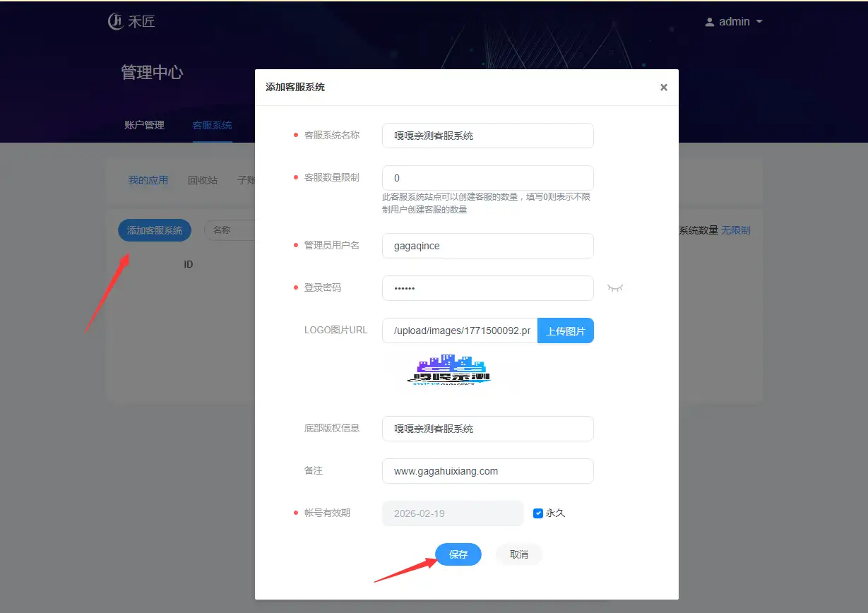Expand the admin account dropdown
The height and width of the screenshot is (613, 868).
click(759, 22)
